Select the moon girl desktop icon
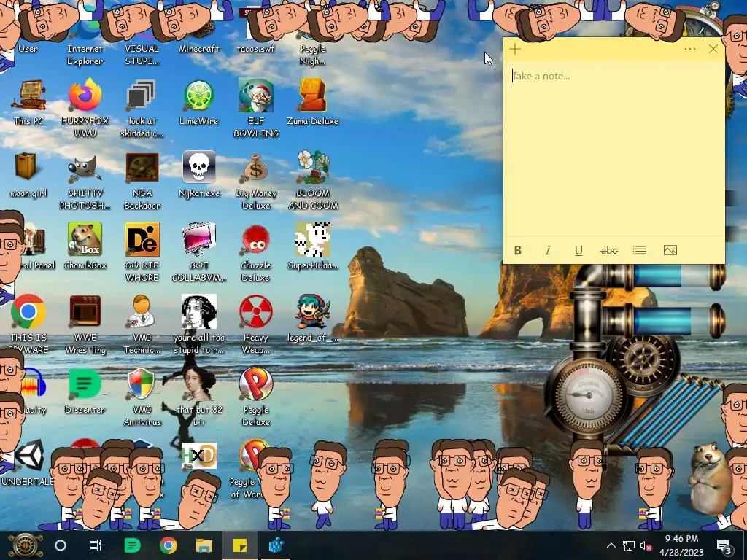Image resolution: width=747 pixels, height=560 pixels. coord(28,175)
